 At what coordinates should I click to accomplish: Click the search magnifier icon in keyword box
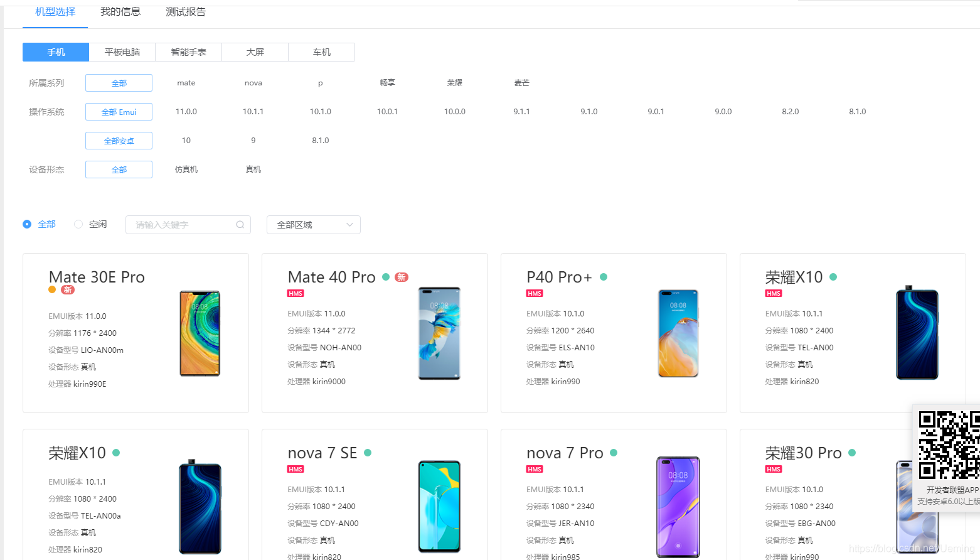click(240, 225)
